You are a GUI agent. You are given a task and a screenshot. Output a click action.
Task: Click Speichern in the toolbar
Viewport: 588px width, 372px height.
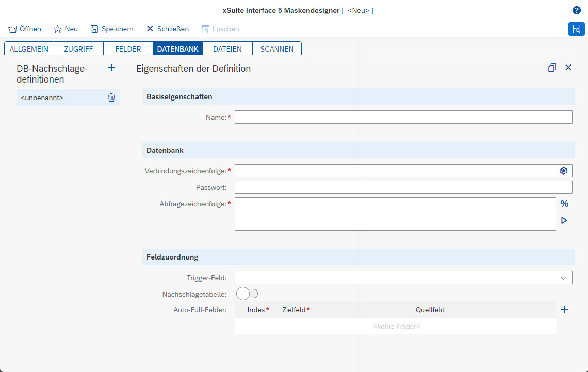click(x=112, y=29)
